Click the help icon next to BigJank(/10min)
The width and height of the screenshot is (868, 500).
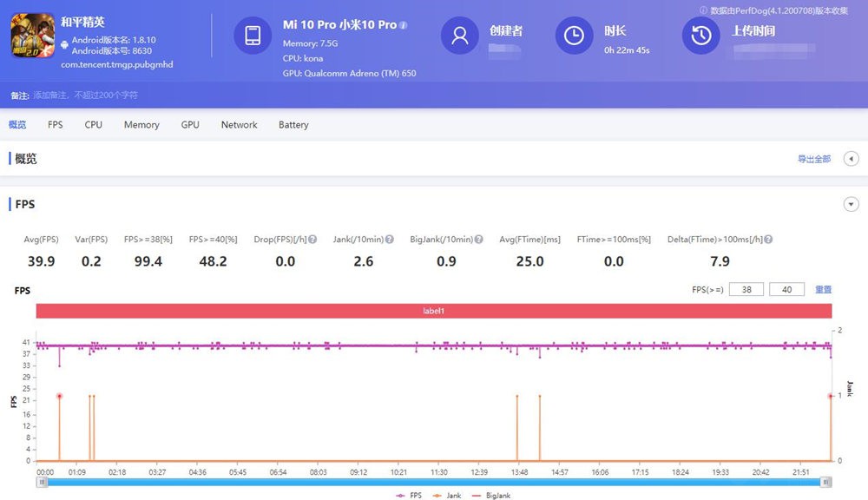point(479,240)
